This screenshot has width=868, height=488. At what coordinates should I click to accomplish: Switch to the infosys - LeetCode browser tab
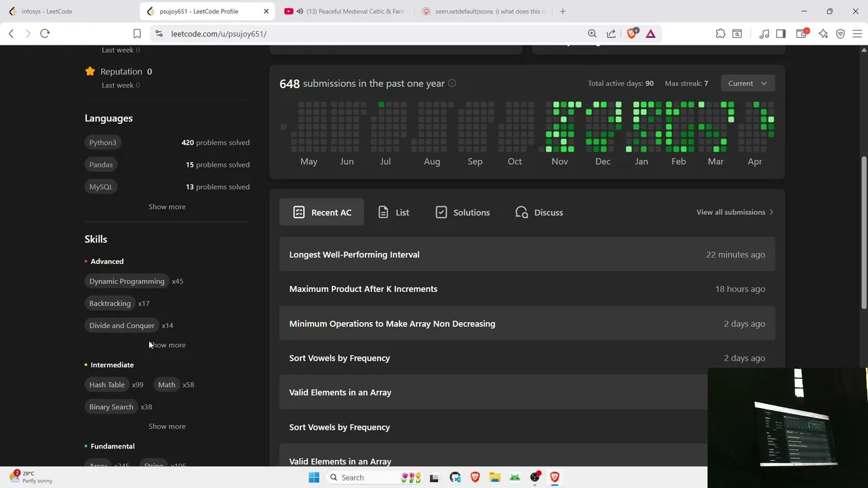[x=68, y=12]
